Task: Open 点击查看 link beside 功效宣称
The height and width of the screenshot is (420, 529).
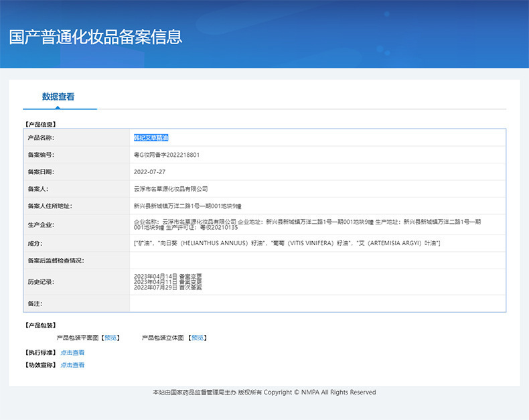Action: click(x=72, y=365)
